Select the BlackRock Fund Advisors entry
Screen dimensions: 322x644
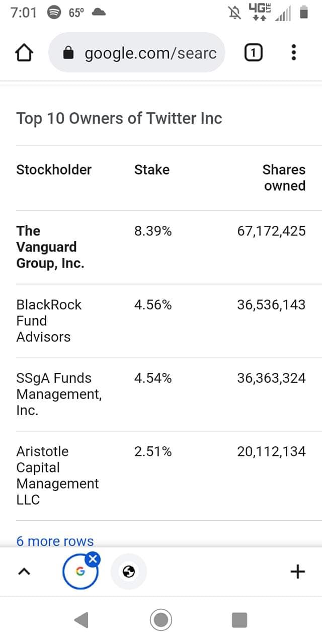point(49,320)
